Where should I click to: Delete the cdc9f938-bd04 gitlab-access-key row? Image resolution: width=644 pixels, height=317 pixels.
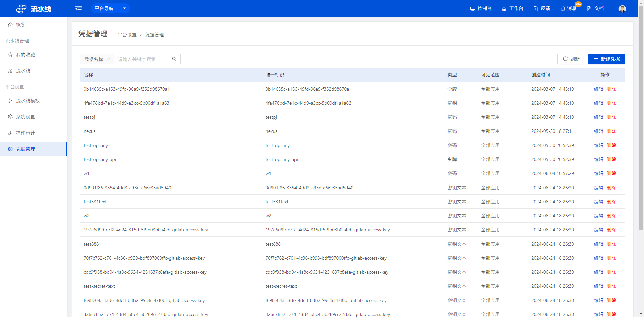click(611, 272)
